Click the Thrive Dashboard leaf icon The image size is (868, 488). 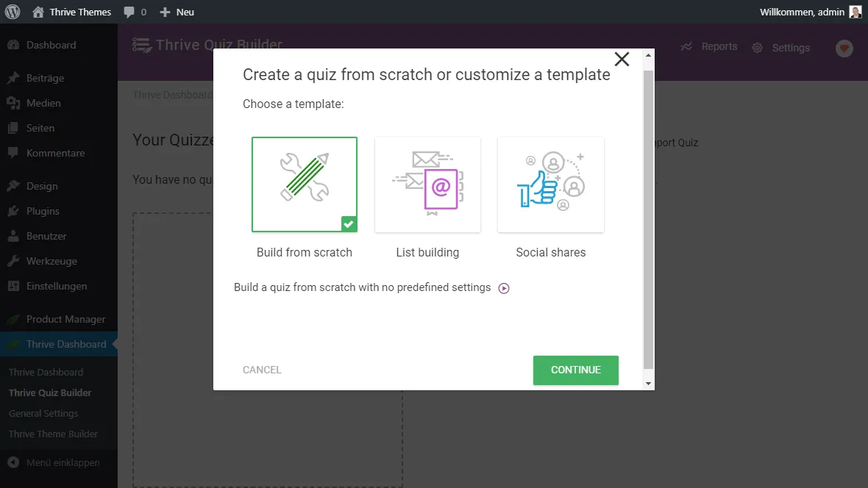pyautogui.click(x=13, y=344)
